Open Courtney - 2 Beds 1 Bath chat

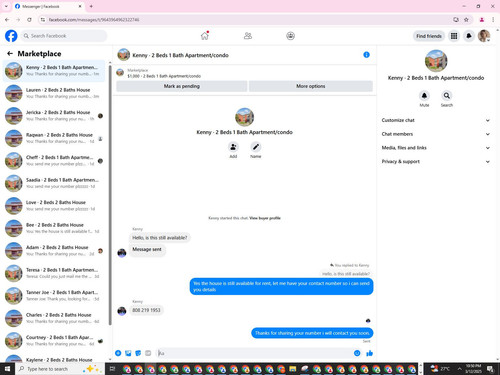coord(54,341)
